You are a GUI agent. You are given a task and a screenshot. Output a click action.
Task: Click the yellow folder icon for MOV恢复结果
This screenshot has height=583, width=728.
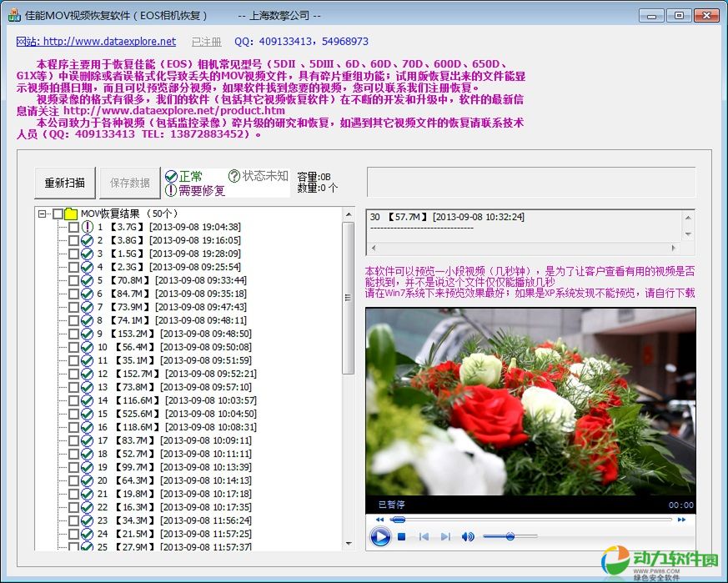click(x=71, y=214)
